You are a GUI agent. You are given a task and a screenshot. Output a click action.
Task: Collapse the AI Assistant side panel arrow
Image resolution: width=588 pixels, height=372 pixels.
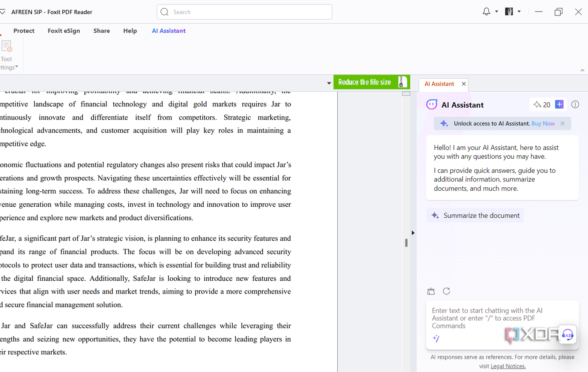tap(413, 233)
